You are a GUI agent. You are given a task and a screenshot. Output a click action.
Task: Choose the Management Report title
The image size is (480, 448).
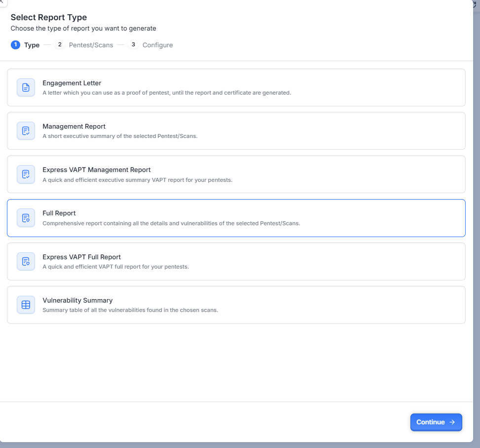tap(74, 126)
